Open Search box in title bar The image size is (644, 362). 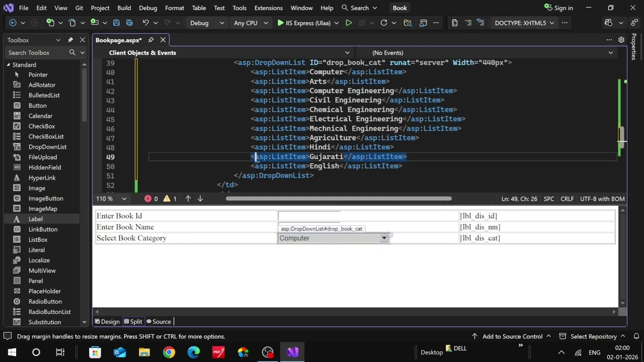pyautogui.click(x=359, y=8)
